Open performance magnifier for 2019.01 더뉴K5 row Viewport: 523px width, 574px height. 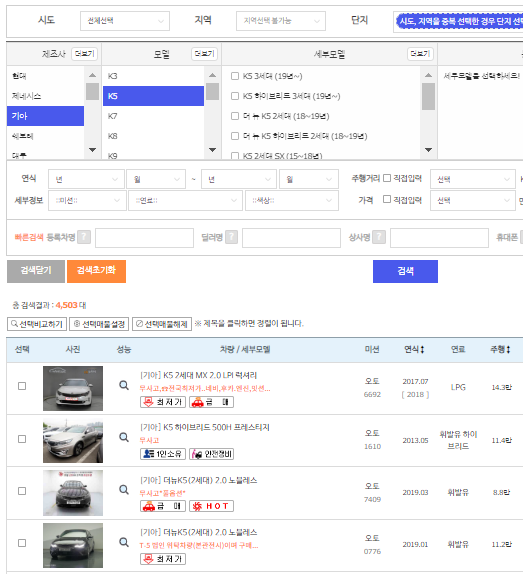pyautogui.click(x=124, y=542)
